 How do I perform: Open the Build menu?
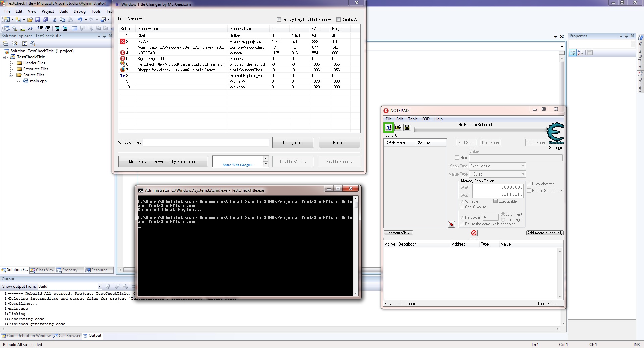point(64,11)
